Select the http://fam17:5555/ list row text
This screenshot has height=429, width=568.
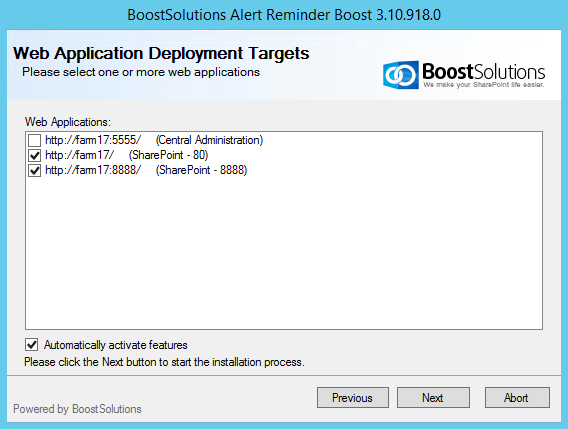click(154, 140)
